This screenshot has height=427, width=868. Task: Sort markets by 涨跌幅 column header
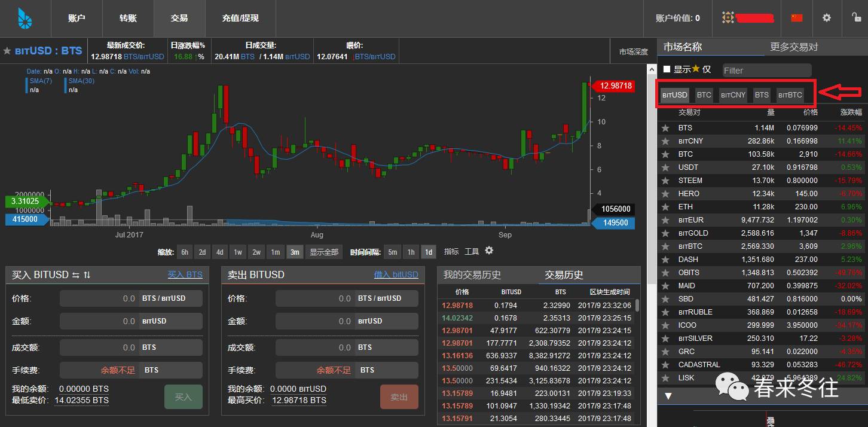(x=851, y=112)
